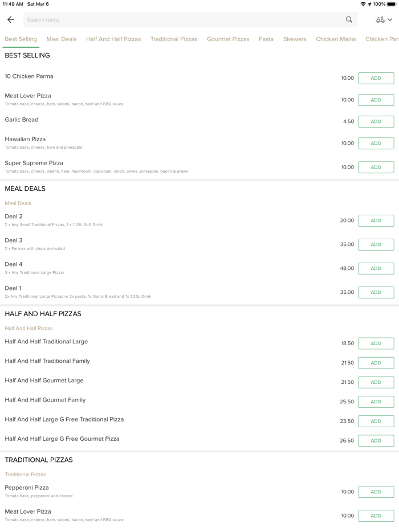This screenshot has height=532, width=399.
Task: Click the magnifying glass search icon
Action: [x=349, y=20]
